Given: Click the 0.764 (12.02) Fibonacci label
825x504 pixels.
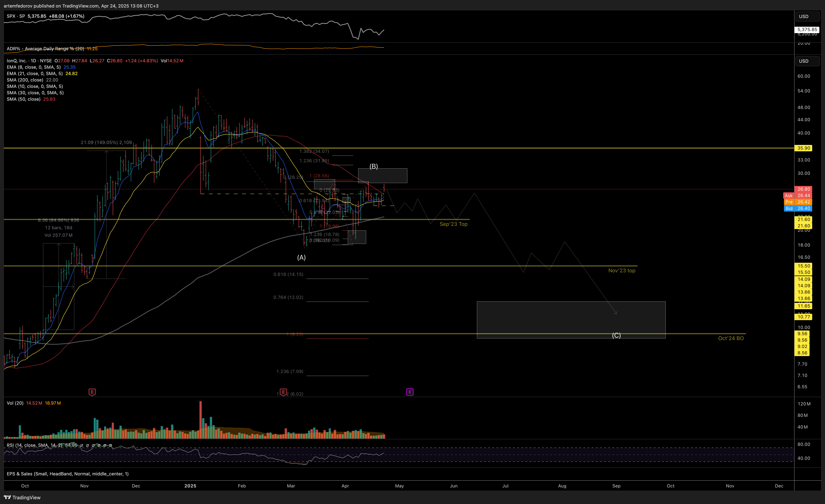Looking at the screenshot, I should [288, 297].
